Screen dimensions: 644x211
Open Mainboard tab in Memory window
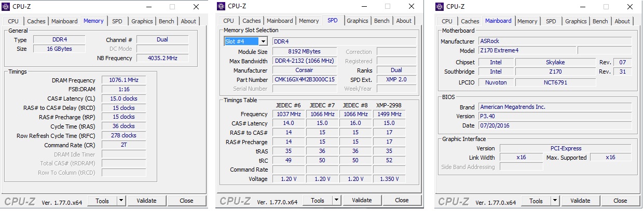(64, 21)
